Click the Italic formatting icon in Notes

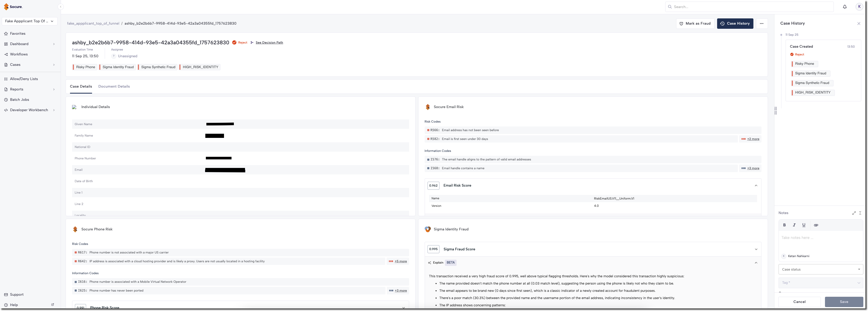point(794,225)
